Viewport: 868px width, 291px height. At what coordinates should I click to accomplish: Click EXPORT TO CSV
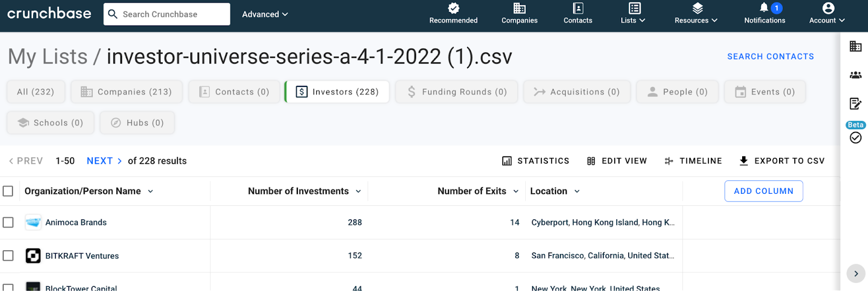click(782, 161)
